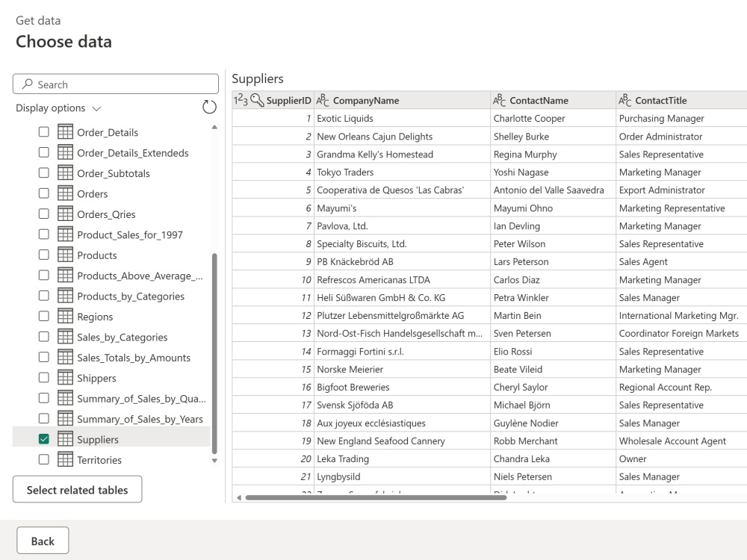This screenshot has height=560, width=747.
Task: Click the table icon next to Shippers
Action: (x=65, y=378)
